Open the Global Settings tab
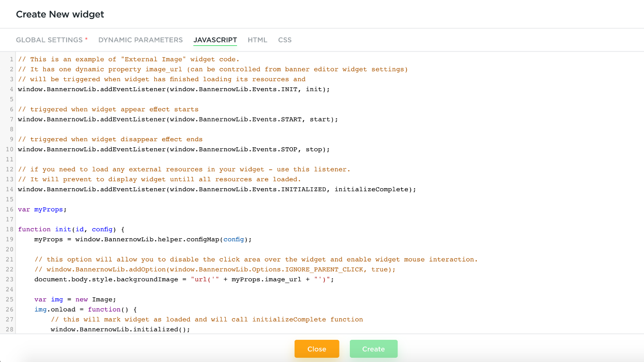This screenshot has width=644, height=362. point(52,40)
